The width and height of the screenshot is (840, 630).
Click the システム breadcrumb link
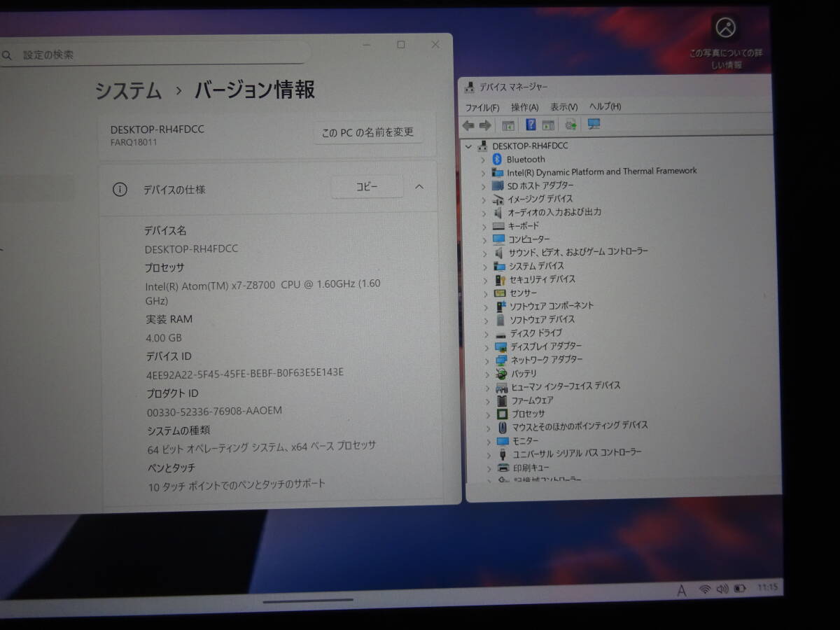click(x=128, y=91)
